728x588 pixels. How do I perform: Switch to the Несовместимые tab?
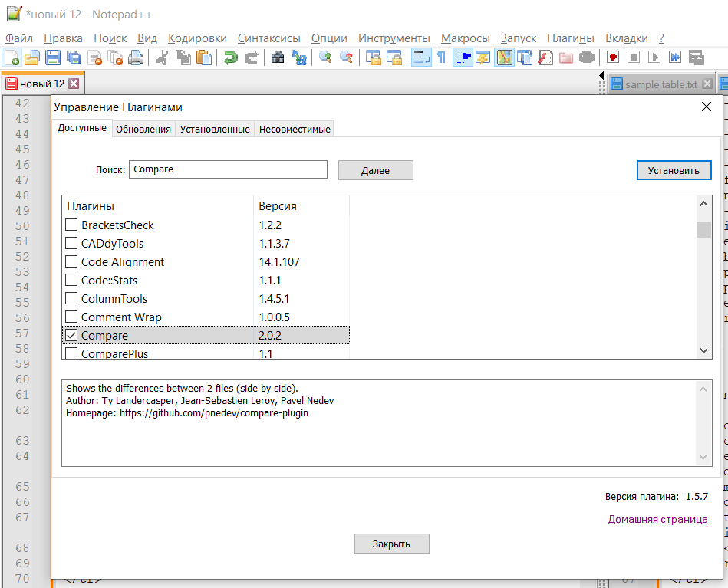295,129
